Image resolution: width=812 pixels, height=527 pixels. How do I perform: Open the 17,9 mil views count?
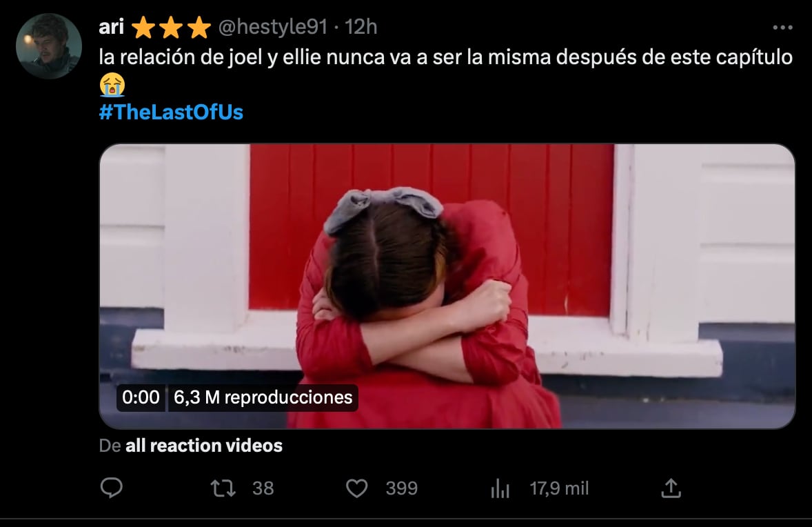point(559,488)
